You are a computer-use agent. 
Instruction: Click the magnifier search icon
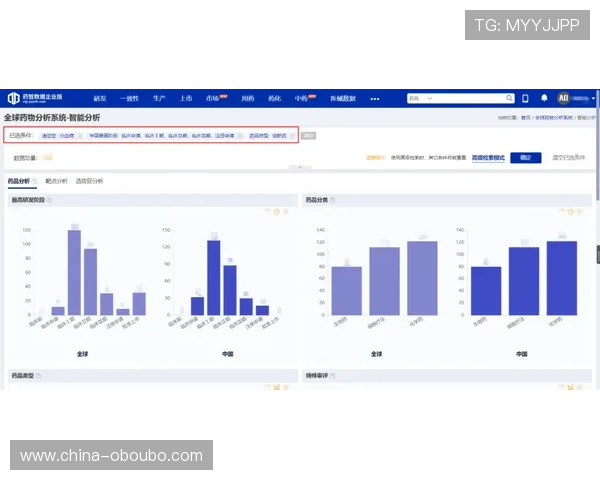pyautogui.click(x=509, y=98)
